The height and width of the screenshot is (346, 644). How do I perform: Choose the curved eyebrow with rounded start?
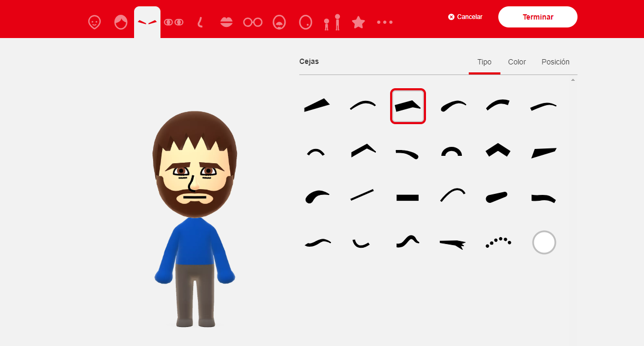coord(453,106)
